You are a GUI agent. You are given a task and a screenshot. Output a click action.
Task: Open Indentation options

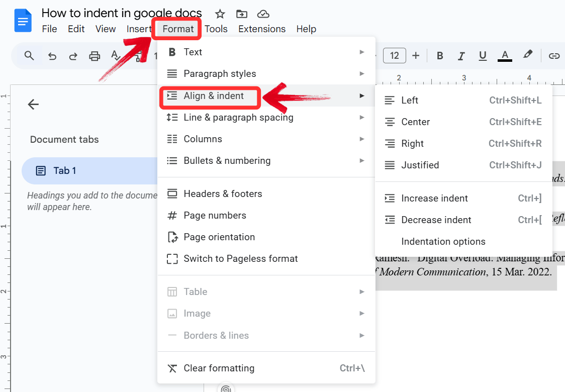click(443, 241)
